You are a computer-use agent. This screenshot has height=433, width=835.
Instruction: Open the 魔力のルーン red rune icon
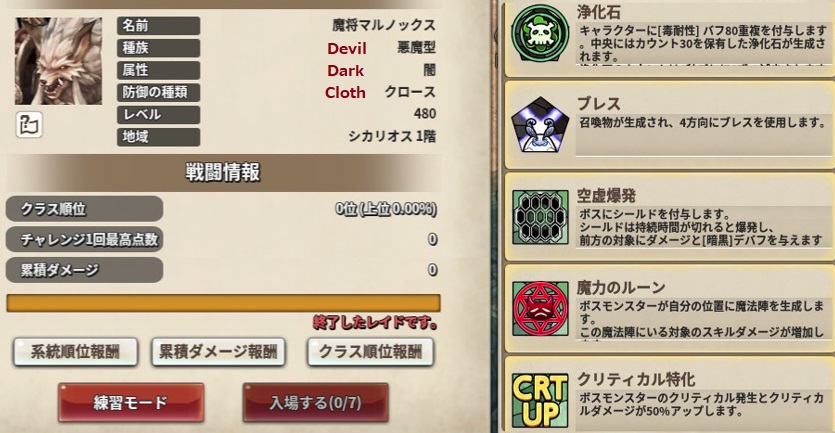tap(540, 308)
